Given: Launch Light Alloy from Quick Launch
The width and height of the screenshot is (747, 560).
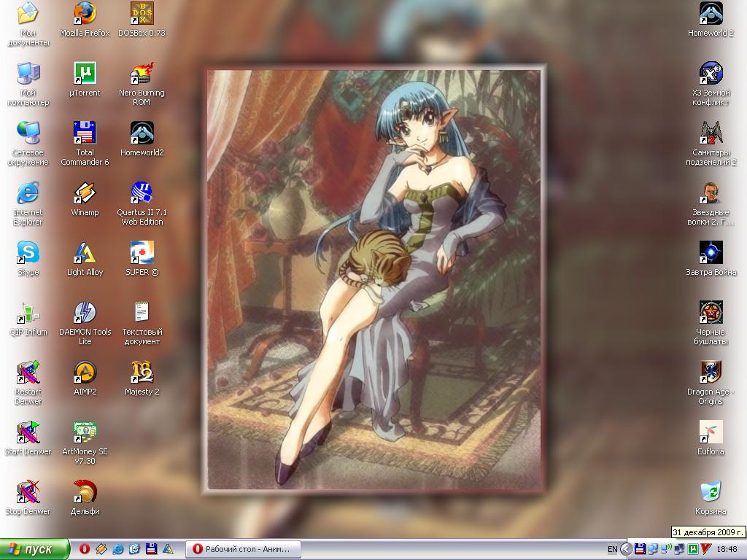Looking at the screenshot, I should (x=168, y=550).
